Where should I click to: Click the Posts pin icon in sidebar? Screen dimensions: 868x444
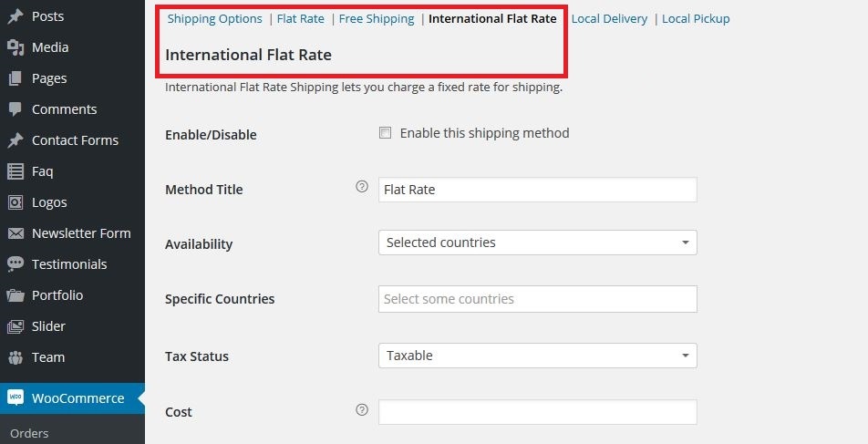[15, 16]
